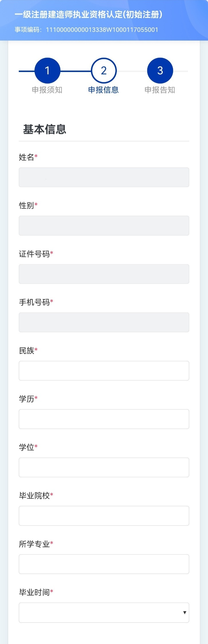The height and width of the screenshot is (644, 208).
Task: Focus the 毕业院校 input field
Action: (x=104, y=516)
